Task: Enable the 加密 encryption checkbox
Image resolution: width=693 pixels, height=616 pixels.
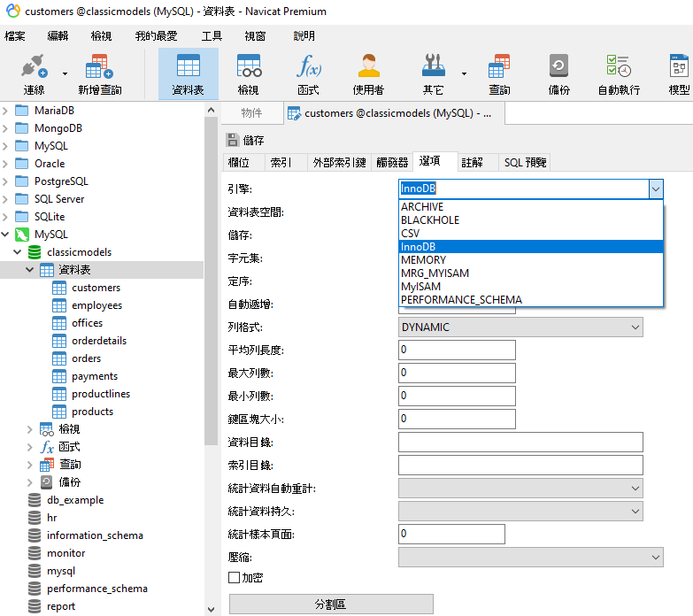Action: point(235,578)
